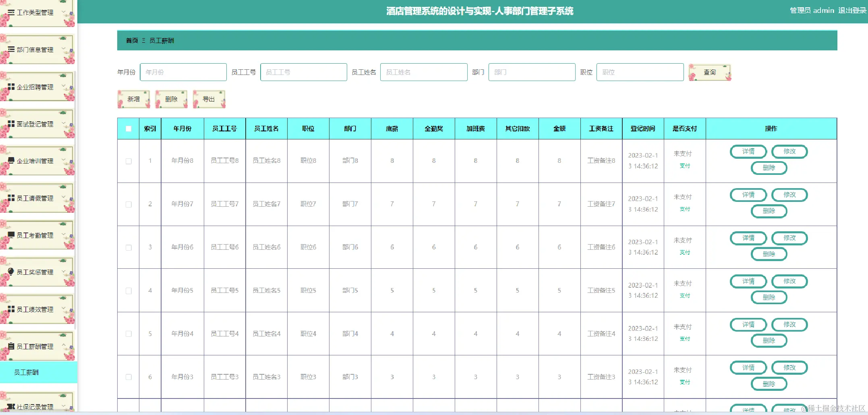Click 支付 link in the 年月份5 row
The image size is (868, 415).
click(685, 296)
